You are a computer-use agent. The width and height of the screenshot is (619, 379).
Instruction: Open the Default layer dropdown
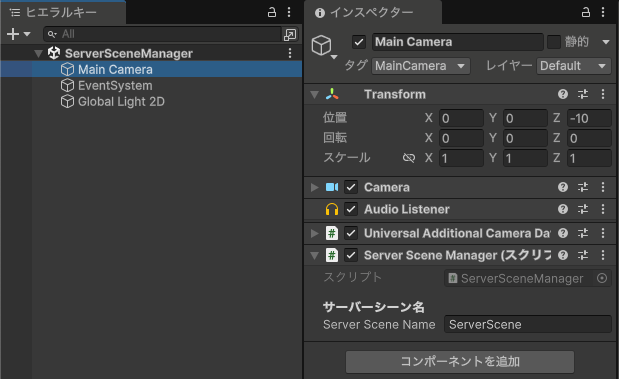[x=574, y=66]
